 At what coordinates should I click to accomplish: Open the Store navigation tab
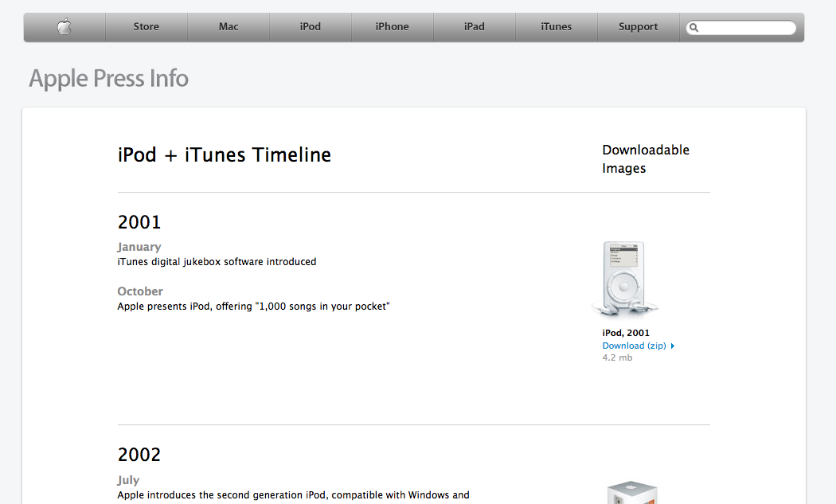(x=146, y=26)
